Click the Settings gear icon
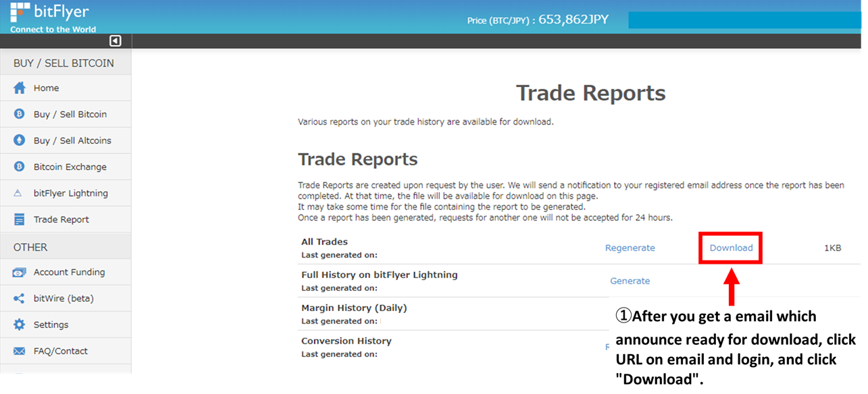868x394 pixels. point(20,325)
